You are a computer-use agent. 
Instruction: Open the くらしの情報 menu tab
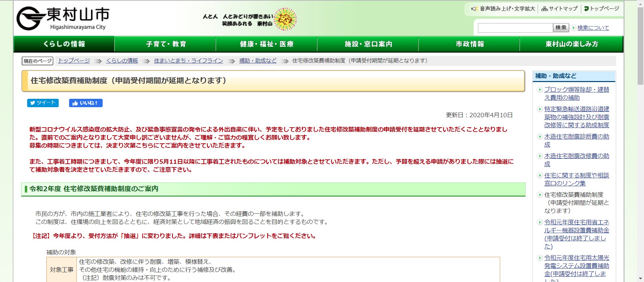[64, 44]
